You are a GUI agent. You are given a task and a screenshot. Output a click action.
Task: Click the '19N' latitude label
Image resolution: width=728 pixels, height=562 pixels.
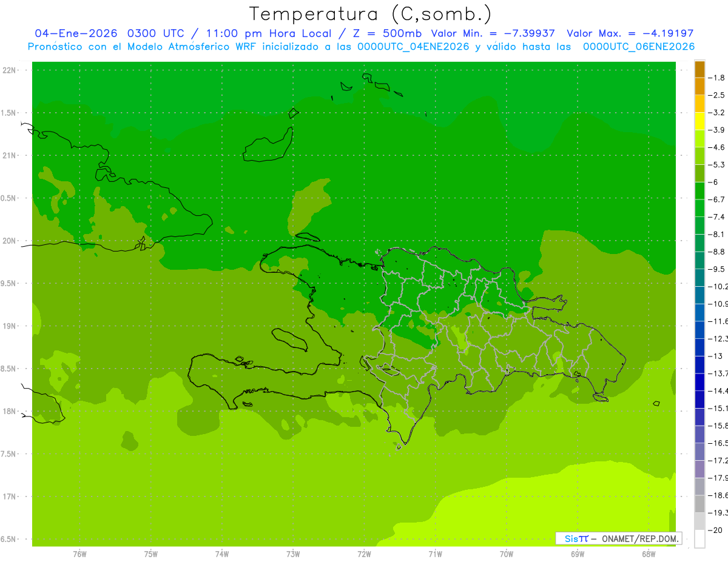(10, 326)
